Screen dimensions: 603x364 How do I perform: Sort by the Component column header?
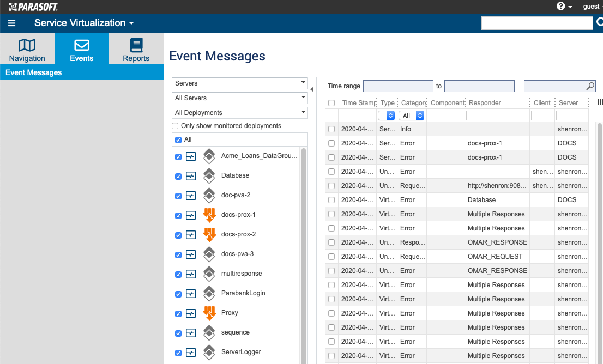point(448,102)
